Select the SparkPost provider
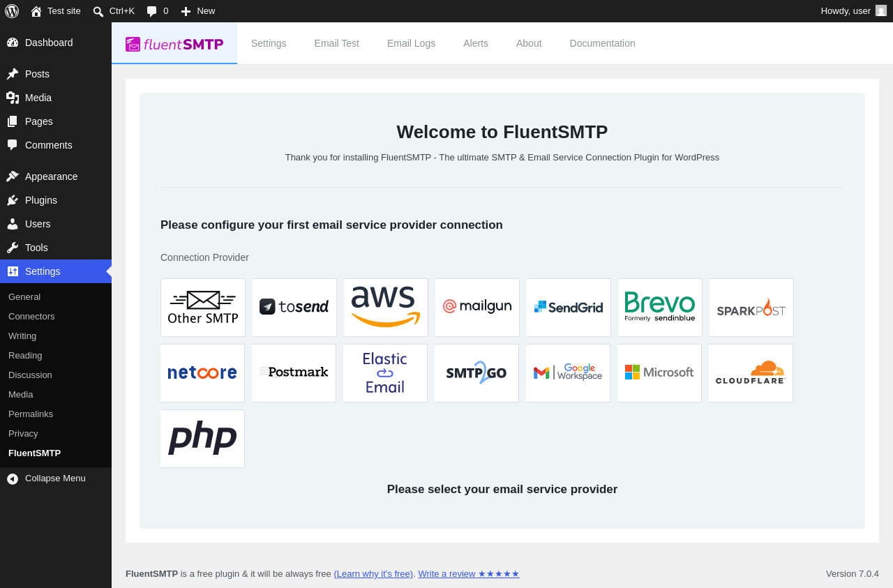Screen dimensions: 893x588 click(751, 308)
